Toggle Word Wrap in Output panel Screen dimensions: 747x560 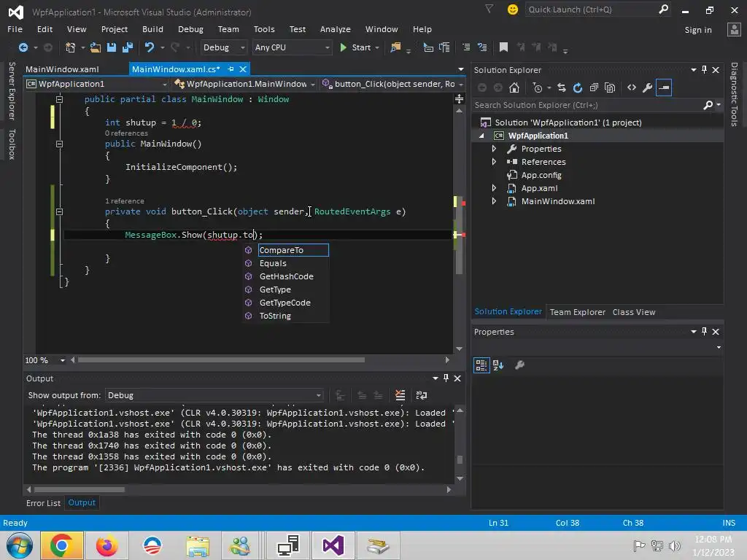422,395
